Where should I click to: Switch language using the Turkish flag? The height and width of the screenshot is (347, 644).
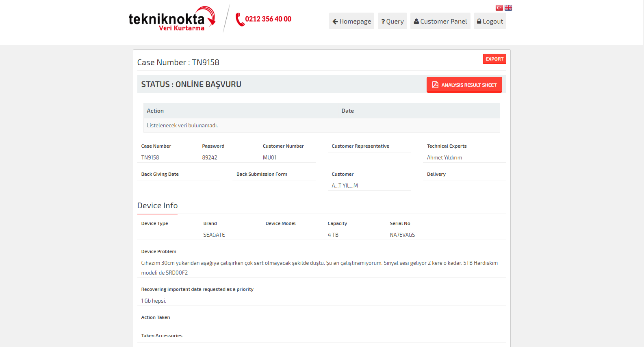click(x=499, y=8)
